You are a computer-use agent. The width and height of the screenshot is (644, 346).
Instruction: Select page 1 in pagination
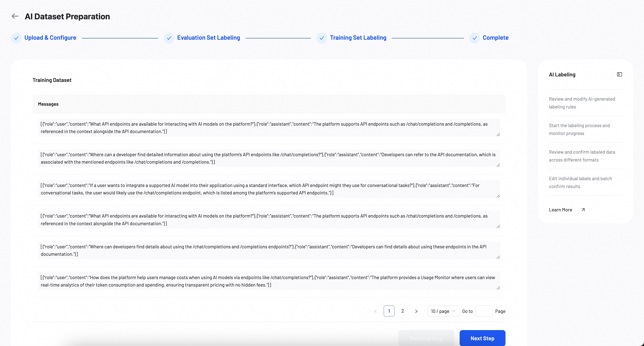click(x=389, y=311)
